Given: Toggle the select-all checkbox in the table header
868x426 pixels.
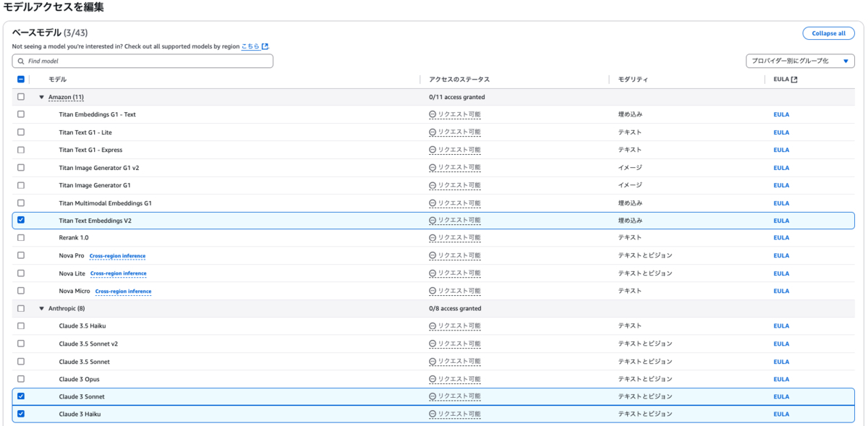Looking at the screenshot, I should 20,80.
